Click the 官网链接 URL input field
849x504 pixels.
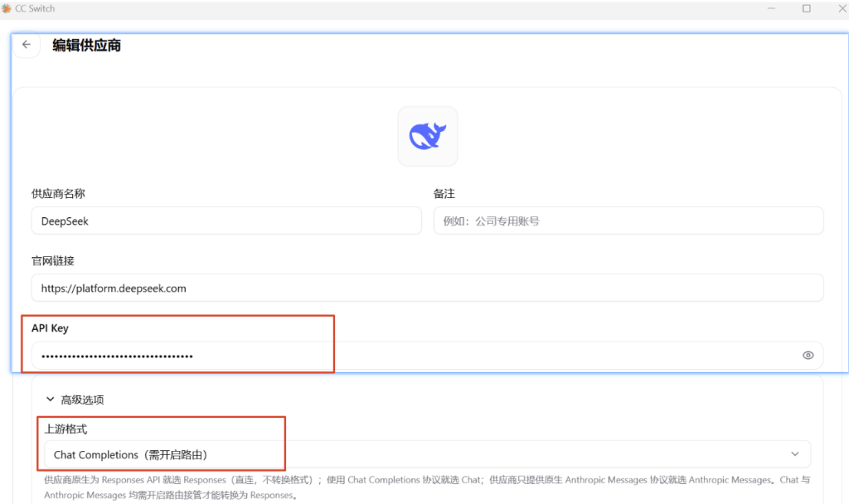[x=427, y=288]
